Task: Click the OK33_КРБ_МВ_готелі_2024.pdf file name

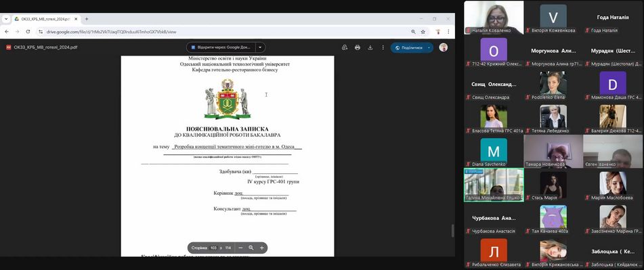Action: (x=45, y=47)
